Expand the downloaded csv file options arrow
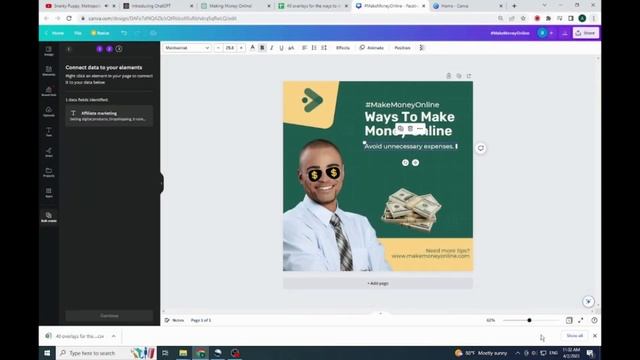The image size is (640, 360). coord(113,336)
